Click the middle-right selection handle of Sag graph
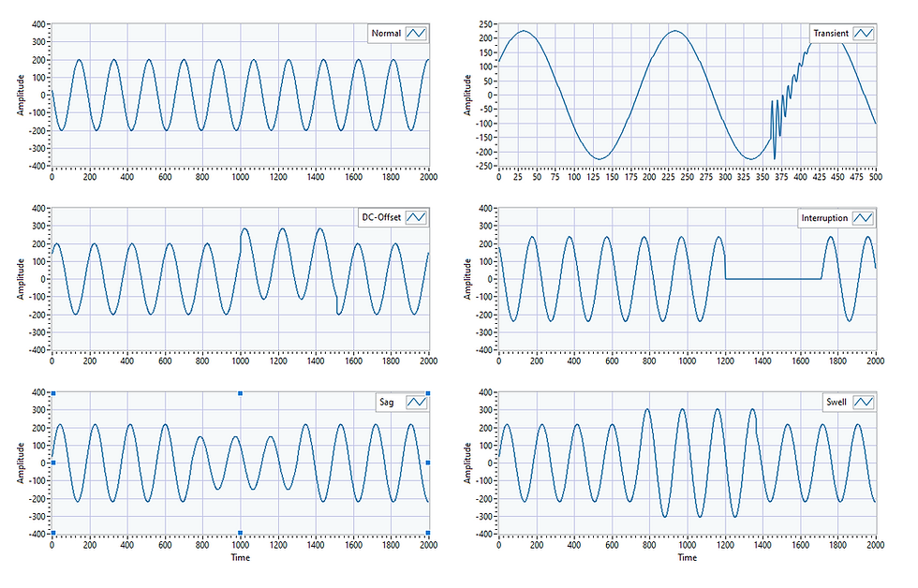 [x=428, y=463]
